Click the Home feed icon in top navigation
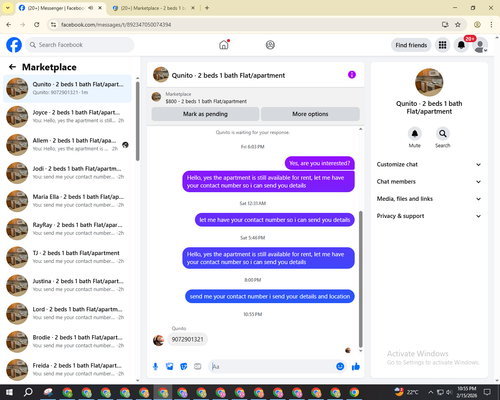 pos(224,45)
